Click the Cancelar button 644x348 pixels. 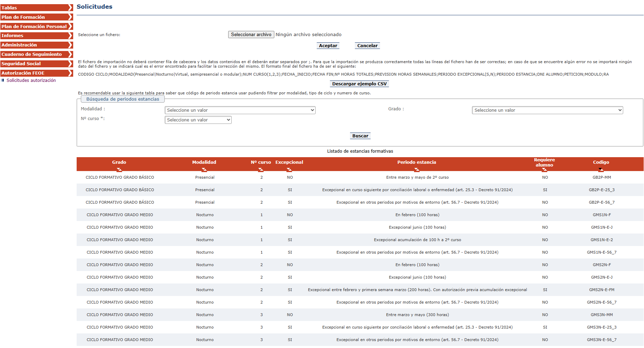point(367,46)
